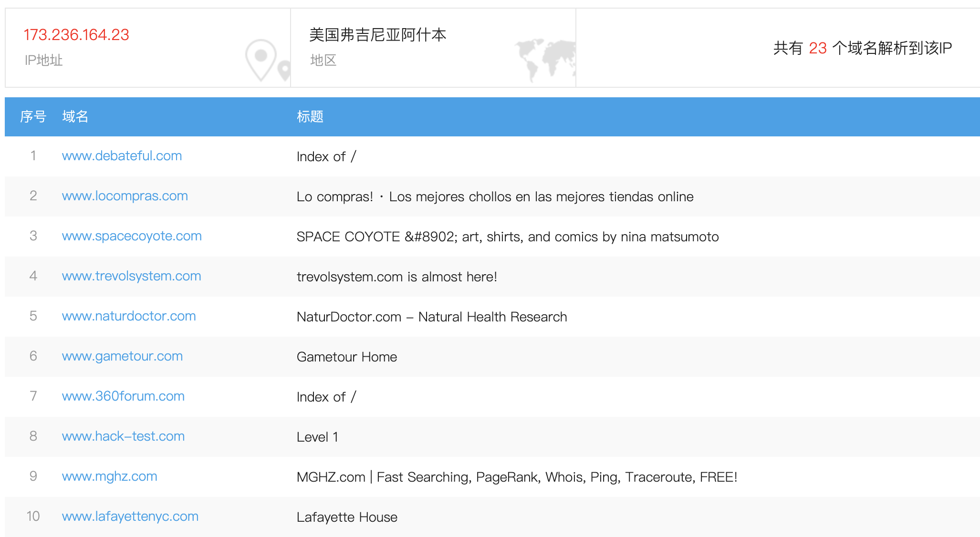Screen dimensions: 980x537
Task: Click the red IP address 173.236.164.23
Action: 76,35
